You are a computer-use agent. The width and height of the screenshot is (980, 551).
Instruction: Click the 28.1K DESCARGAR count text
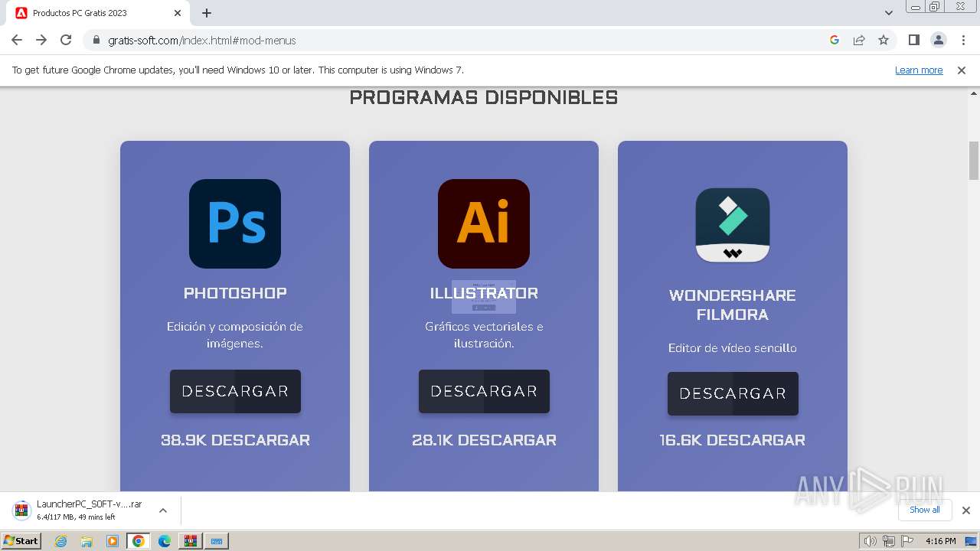tap(484, 440)
